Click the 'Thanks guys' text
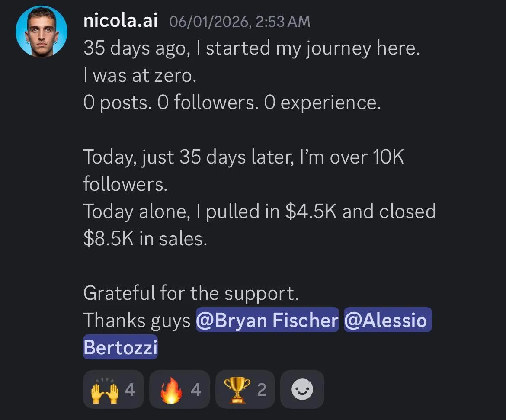The image size is (506, 420). point(137,320)
